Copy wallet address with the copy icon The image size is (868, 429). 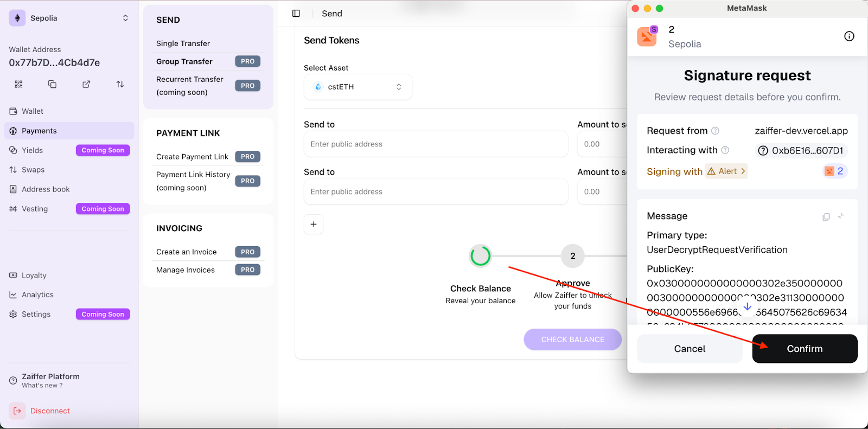click(x=52, y=84)
